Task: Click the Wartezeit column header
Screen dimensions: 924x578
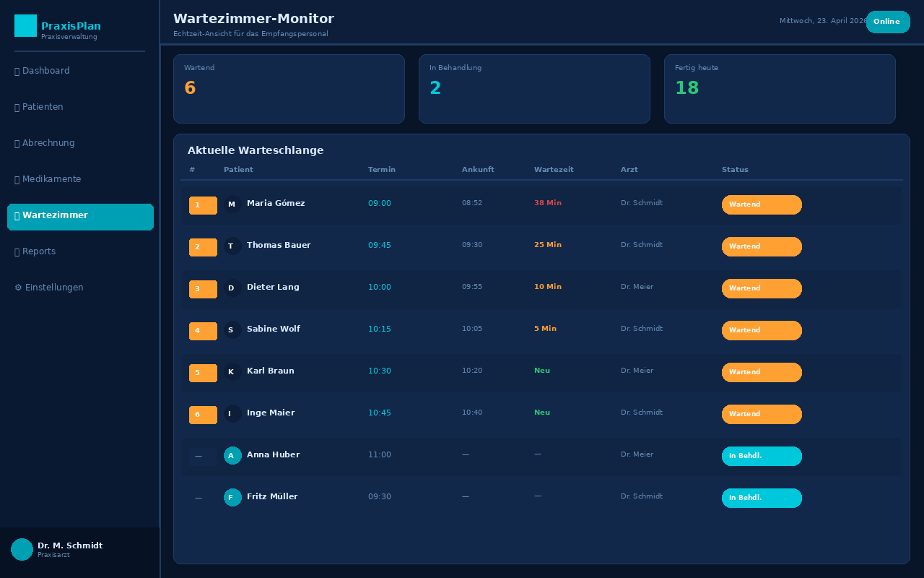Action: click(554, 170)
